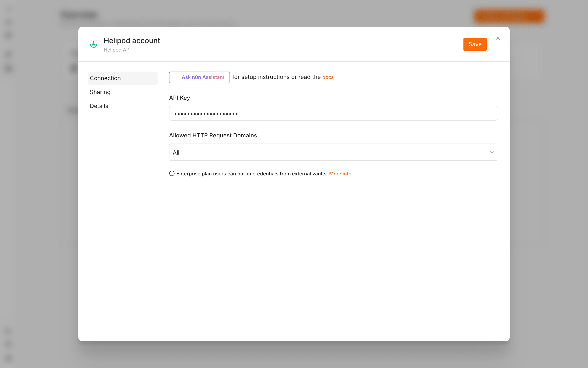The image size is (588, 368).
Task: Switch to the Sharing tab
Action: [123, 92]
